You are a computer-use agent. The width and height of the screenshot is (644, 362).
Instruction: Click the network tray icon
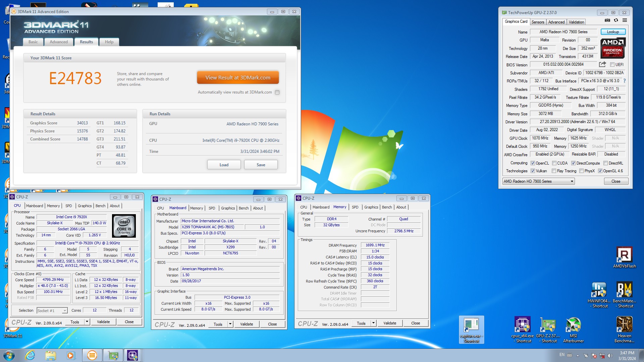602,356
